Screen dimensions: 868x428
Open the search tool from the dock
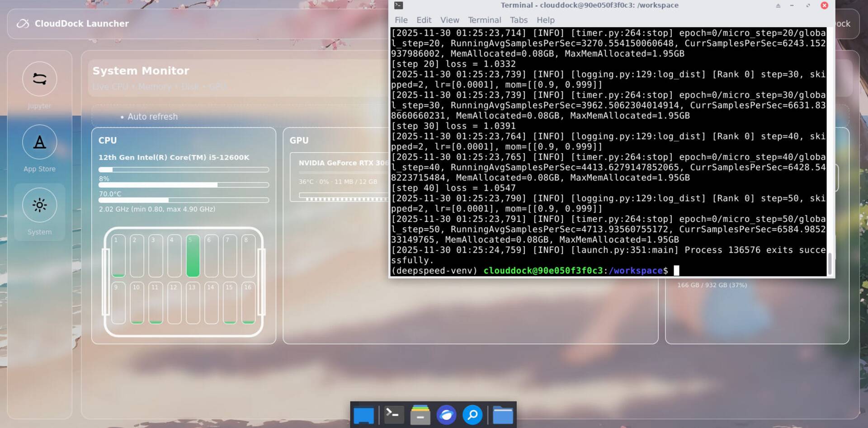coord(473,414)
